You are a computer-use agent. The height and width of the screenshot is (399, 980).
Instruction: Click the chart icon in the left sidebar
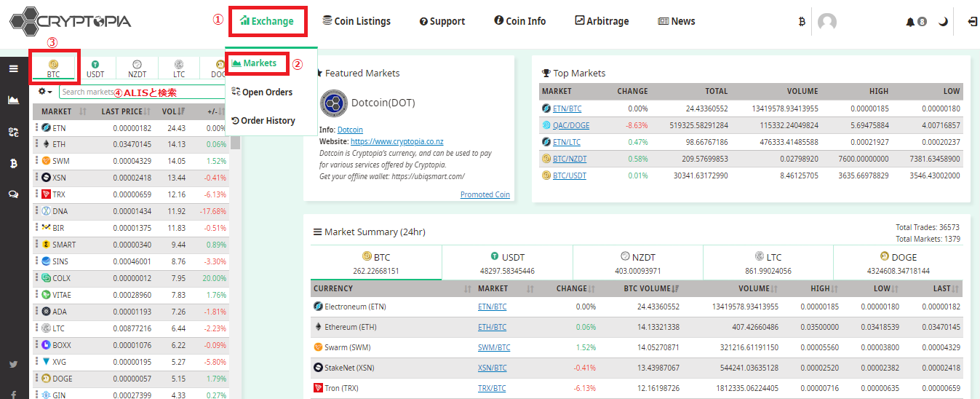tap(13, 100)
